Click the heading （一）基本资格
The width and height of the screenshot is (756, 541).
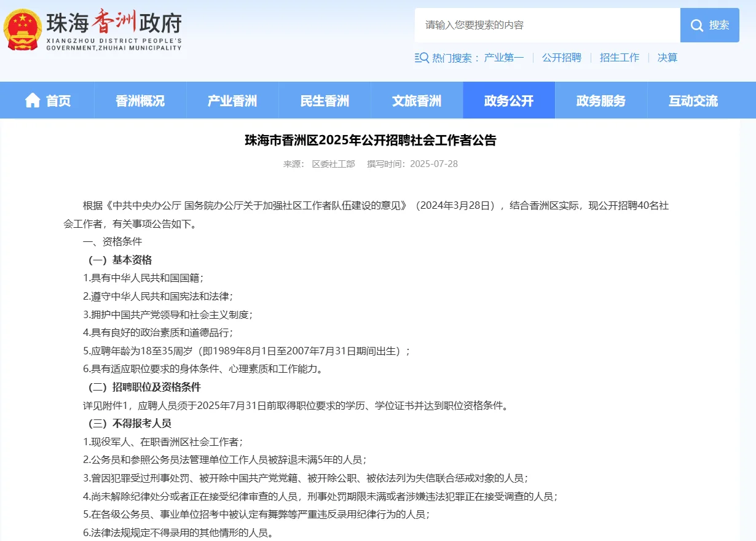117,260
